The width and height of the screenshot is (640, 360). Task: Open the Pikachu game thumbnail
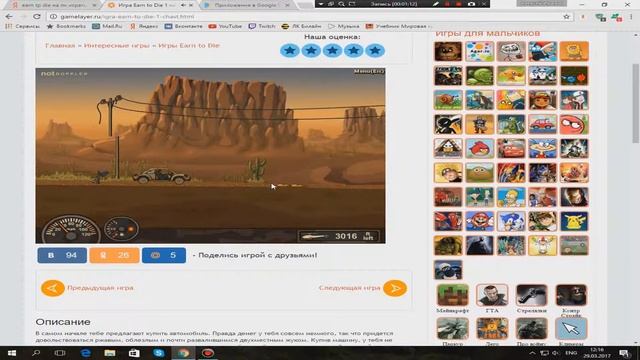(x=574, y=221)
